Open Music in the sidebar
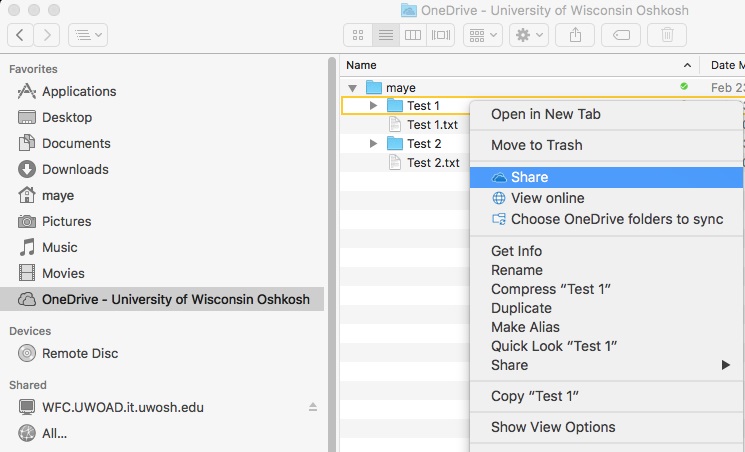The image size is (745, 452). [47, 248]
